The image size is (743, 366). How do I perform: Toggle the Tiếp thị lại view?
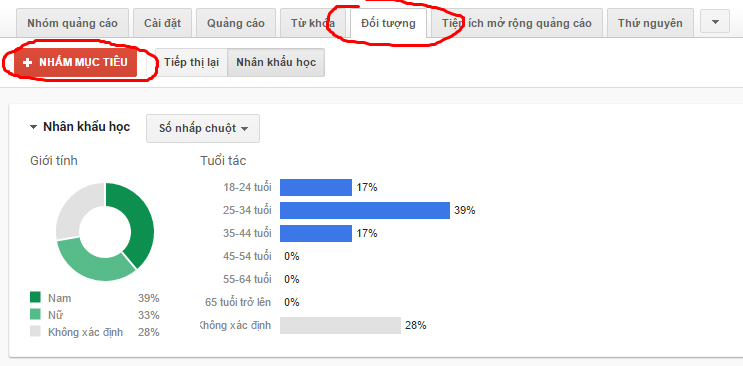(x=191, y=63)
